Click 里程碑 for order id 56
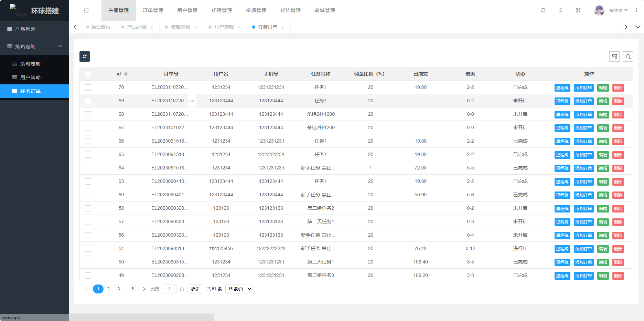The height and width of the screenshot is (321, 644). click(562, 236)
